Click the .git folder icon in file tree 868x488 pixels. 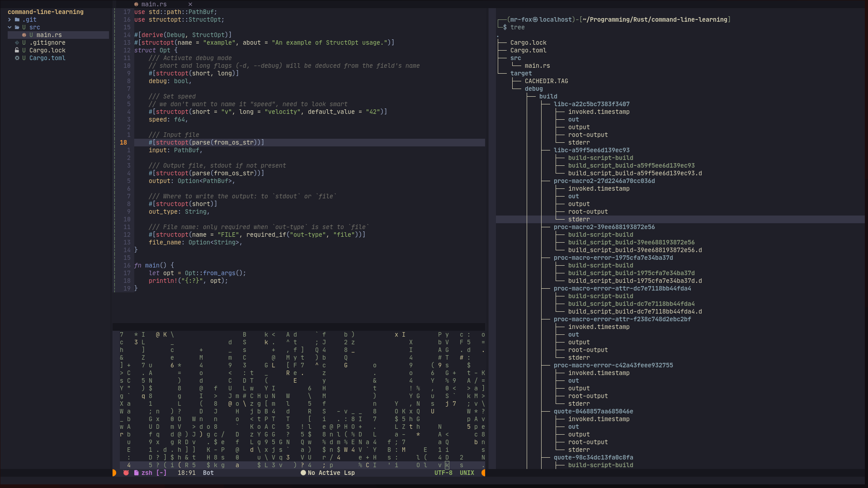[17, 19]
